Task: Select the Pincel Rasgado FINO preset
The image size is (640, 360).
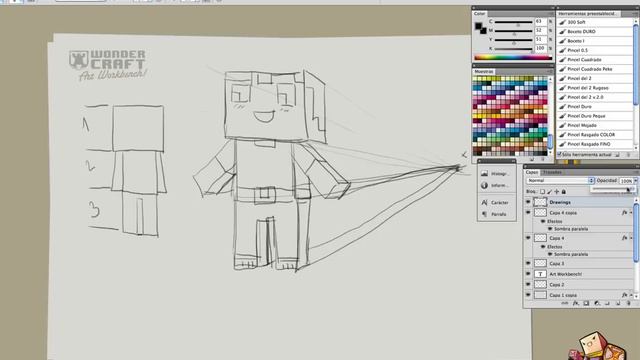Action: (595, 144)
